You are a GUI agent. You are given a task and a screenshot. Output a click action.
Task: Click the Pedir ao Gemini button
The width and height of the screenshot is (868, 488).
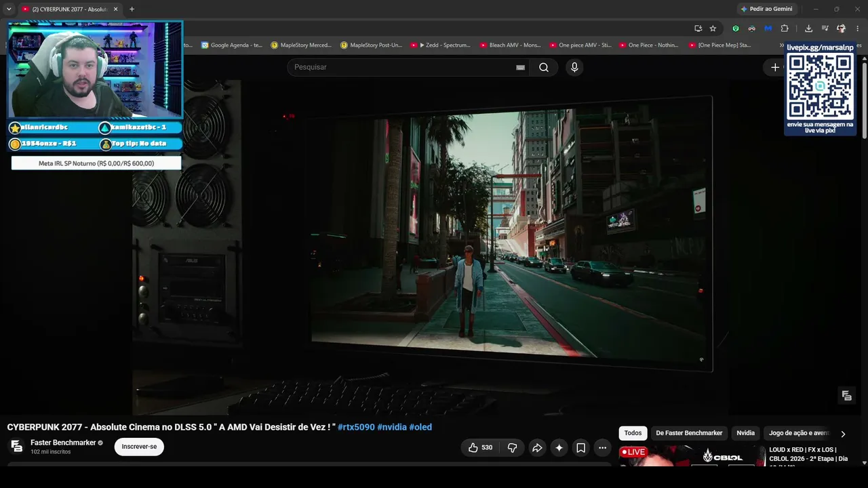click(766, 9)
